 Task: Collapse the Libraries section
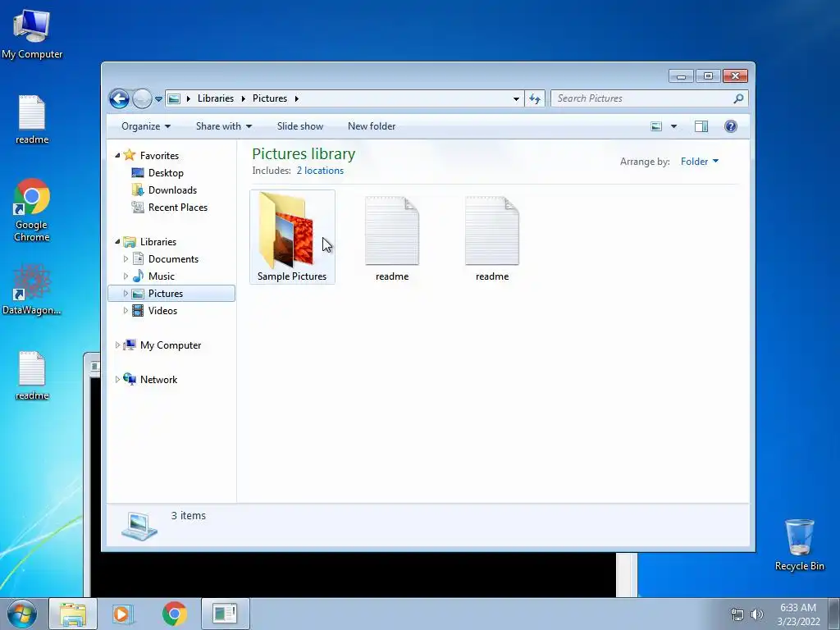click(x=117, y=242)
